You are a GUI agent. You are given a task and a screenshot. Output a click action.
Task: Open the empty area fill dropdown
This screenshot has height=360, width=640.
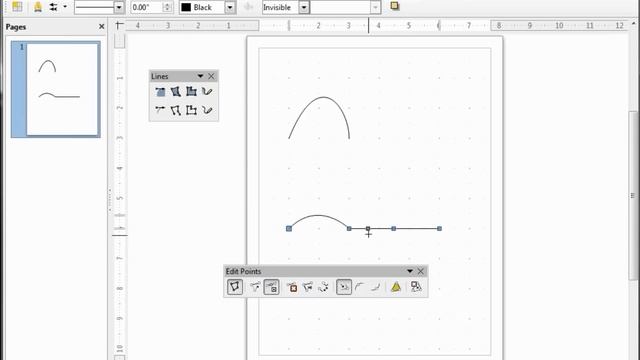pos(376,7)
